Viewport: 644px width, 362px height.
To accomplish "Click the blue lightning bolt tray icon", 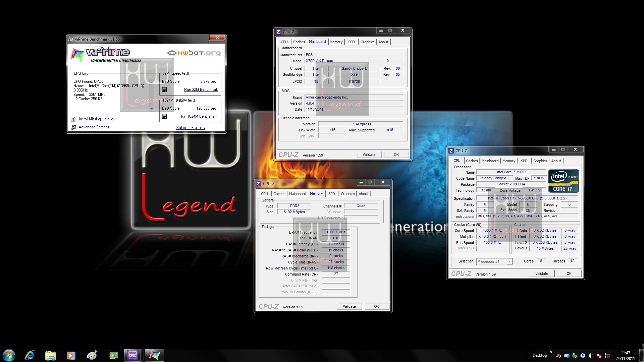I will pyautogui.click(x=583, y=356).
